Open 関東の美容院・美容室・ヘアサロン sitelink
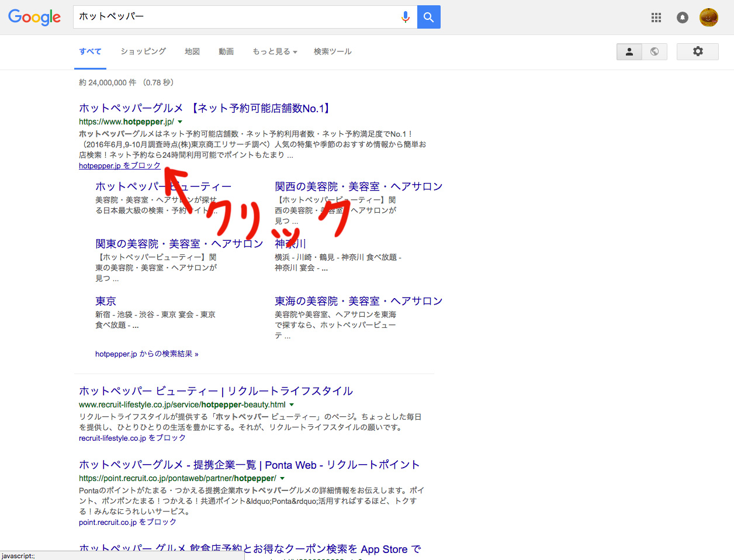The width and height of the screenshot is (734, 560). pos(179,244)
